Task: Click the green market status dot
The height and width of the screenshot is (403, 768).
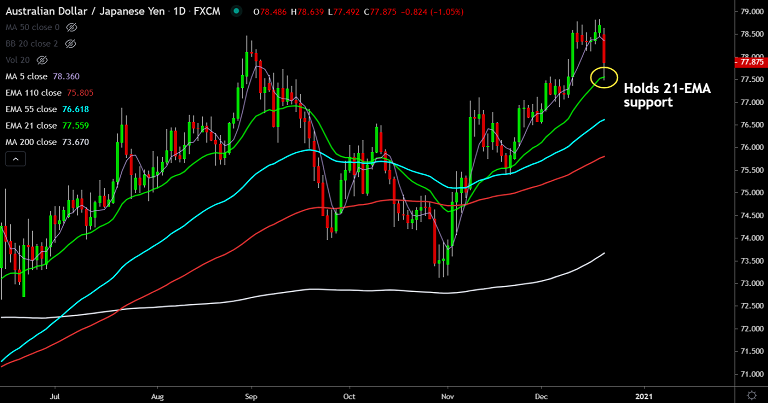Action: [237, 11]
